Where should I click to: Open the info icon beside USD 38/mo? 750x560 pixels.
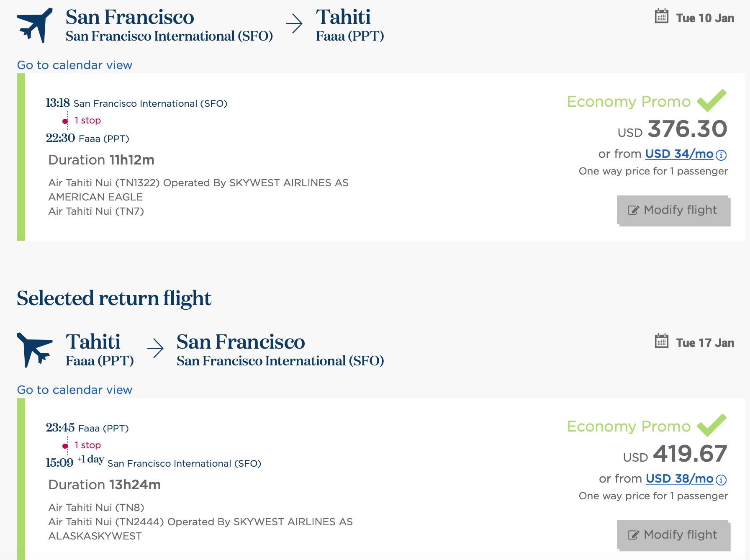[x=721, y=480]
